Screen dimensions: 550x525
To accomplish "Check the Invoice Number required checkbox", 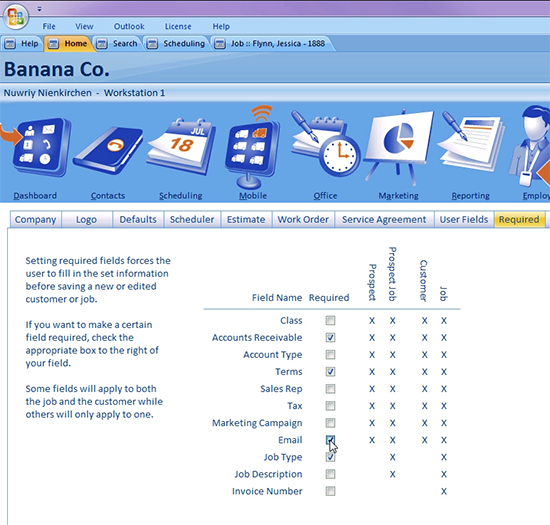I will coord(330,491).
